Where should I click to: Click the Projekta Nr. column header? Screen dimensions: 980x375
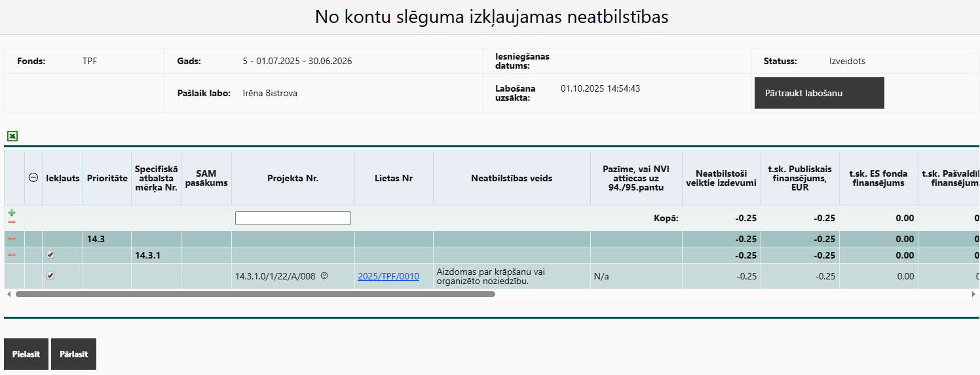[293, 178]
